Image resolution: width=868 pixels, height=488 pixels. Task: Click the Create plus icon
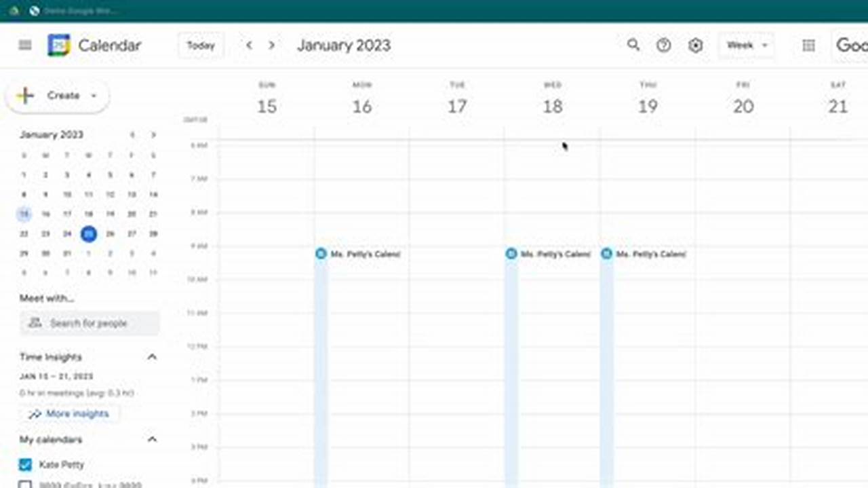tap(24, 95)
